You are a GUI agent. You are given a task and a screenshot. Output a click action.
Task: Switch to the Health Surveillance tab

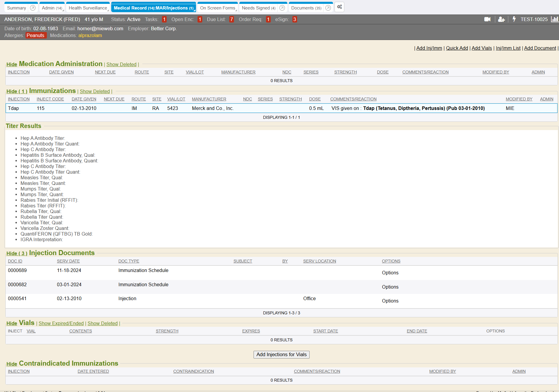click(88, 8)
